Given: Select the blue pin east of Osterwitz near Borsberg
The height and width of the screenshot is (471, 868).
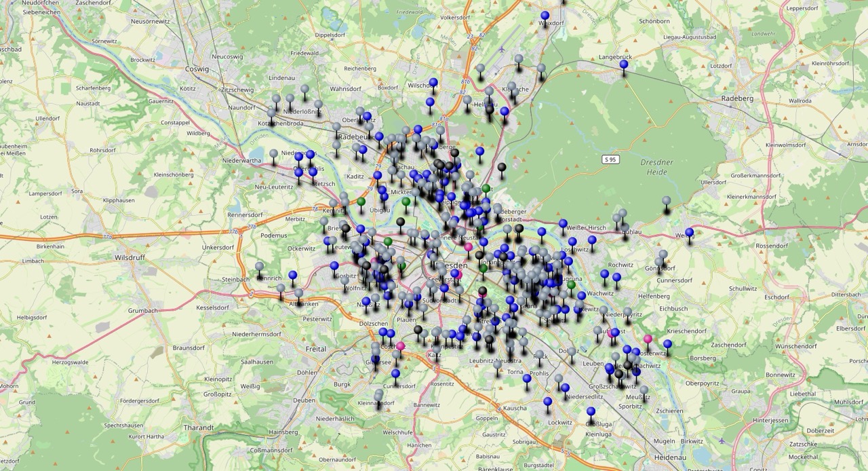Looking at the screenshot, I should click(667, 344).
